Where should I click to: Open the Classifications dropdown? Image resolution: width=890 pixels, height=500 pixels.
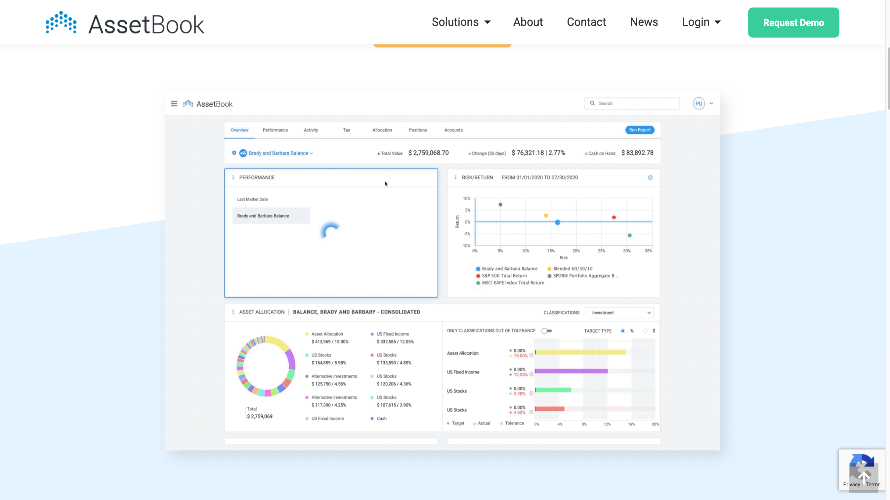tap(619, 313)
